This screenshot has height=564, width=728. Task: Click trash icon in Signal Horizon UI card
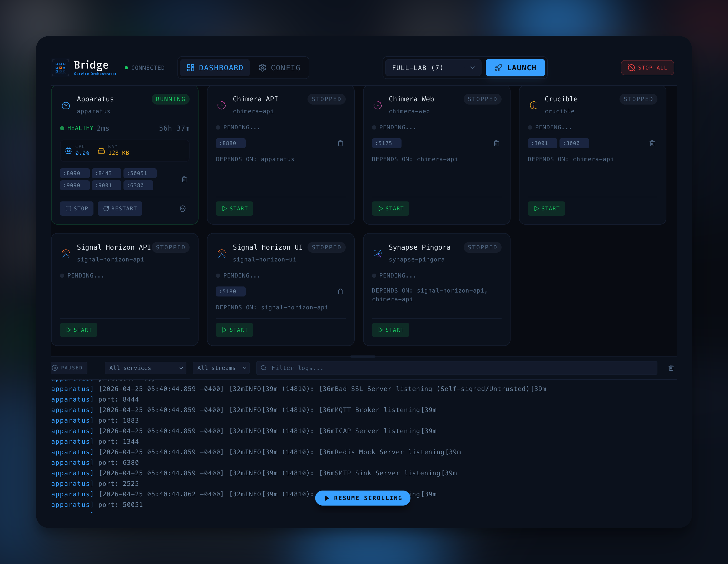click(x=340, y=292)
